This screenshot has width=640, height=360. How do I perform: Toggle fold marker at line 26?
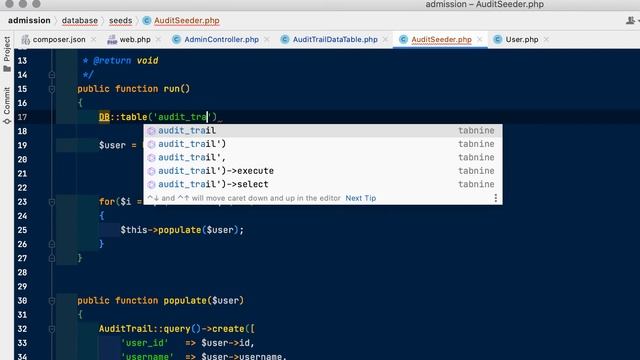[52, 244]
